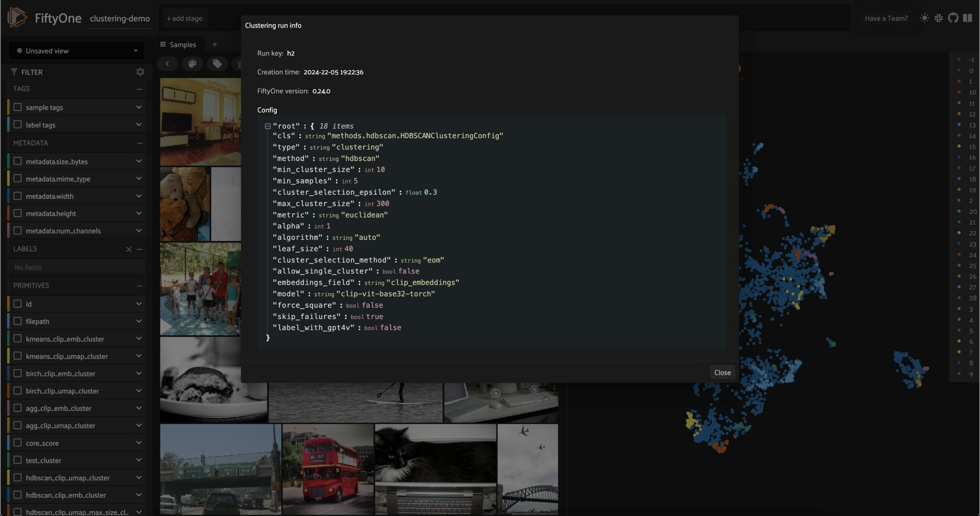980x516 pixels.
Task: Click the add stage button
Action: coord(184,18)
